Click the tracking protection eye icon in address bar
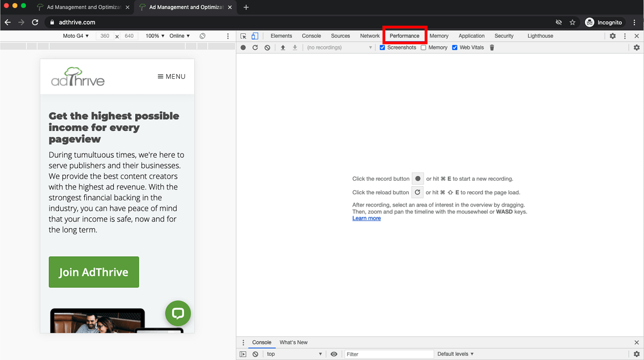Viewport: 644px width, 360px height. (559, 23)
